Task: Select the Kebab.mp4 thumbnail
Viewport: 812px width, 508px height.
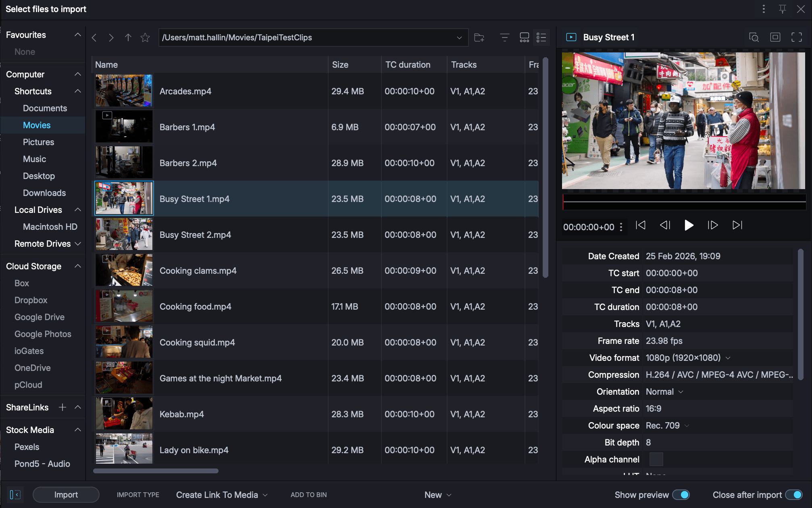Action: coord(124,414)
